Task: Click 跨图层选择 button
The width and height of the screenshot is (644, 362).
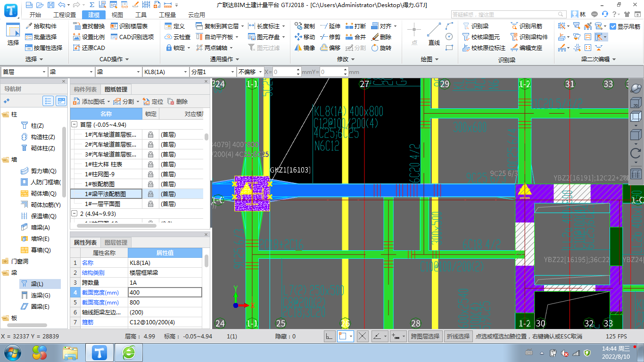Action: click(x=426, y=336)
